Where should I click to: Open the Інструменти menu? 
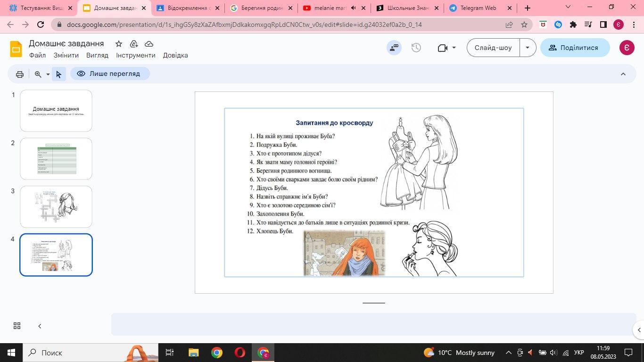pyautogui.click(x=136, y=55)
